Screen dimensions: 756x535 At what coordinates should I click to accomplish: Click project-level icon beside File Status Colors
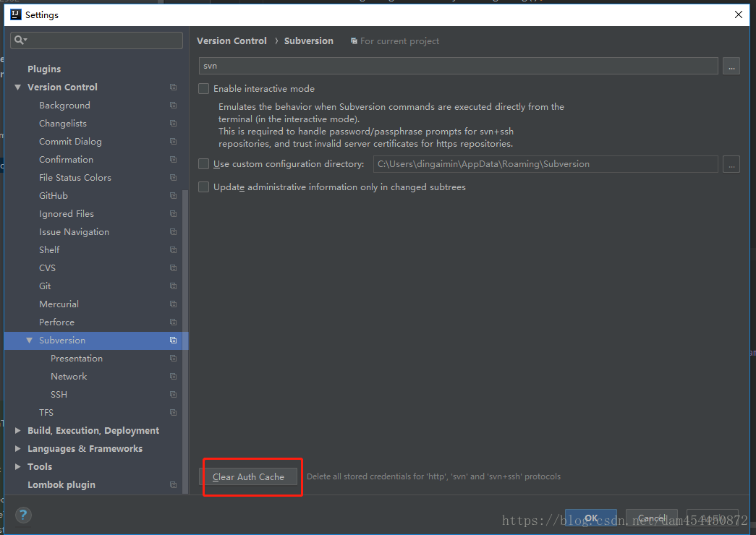click(173, 177)
